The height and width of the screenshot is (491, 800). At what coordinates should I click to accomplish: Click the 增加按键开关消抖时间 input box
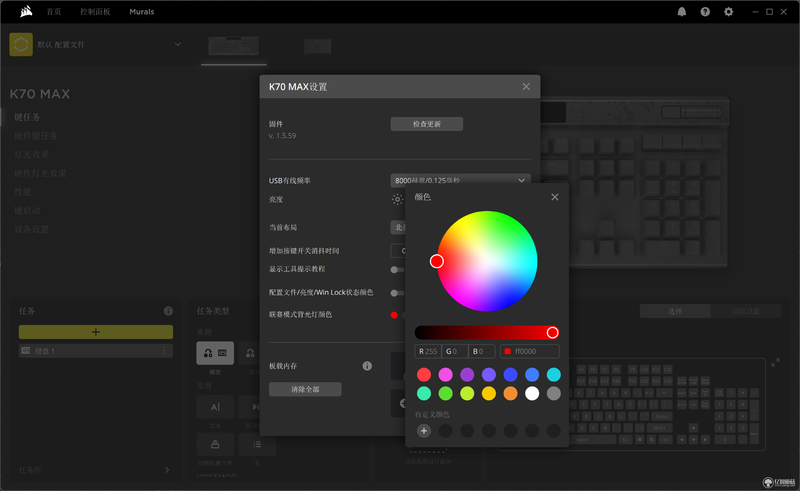click(x=398, y=251)
